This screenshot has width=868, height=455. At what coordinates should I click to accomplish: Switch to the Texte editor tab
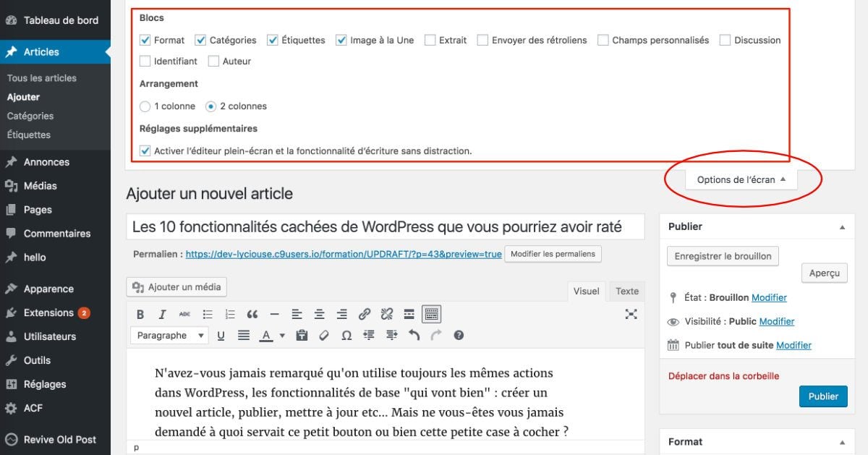point(626,291)
